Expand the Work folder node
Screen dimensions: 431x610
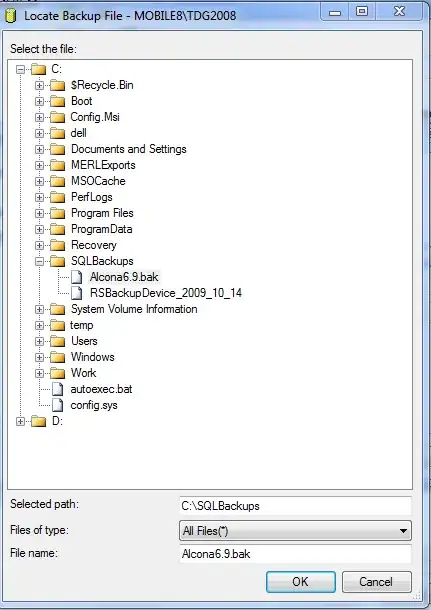click(39, 373)
